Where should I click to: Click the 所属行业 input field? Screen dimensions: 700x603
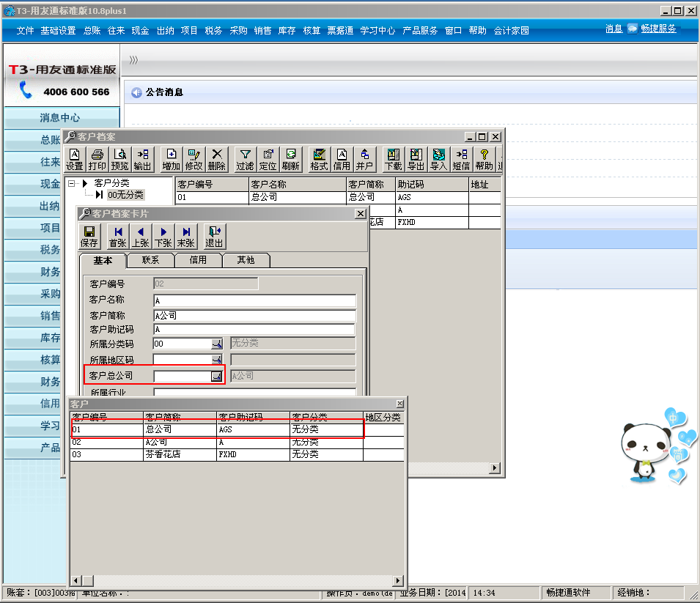(x=254, y=392)
